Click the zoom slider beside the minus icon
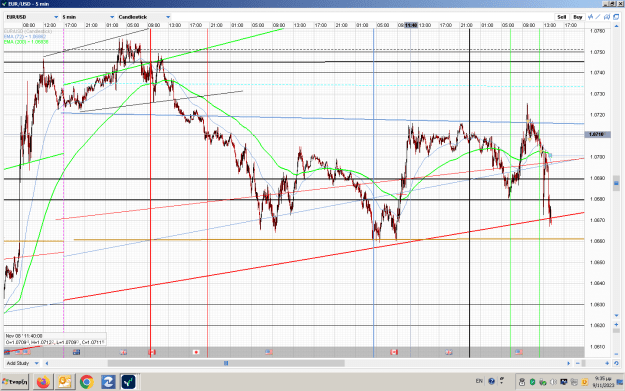The height and width of the screenshot is (391, 625). coord(584,363)
